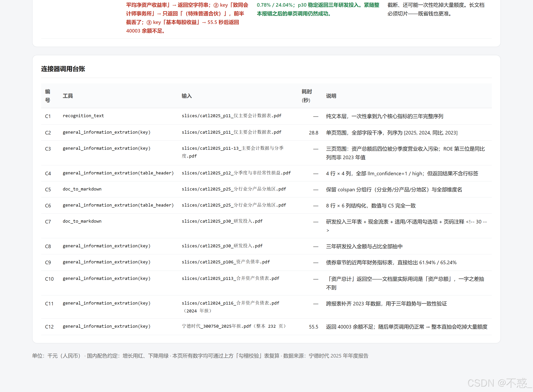Click the 输入 column header
The width and height of the screenshot is (533, 392).
coord(187,96)
